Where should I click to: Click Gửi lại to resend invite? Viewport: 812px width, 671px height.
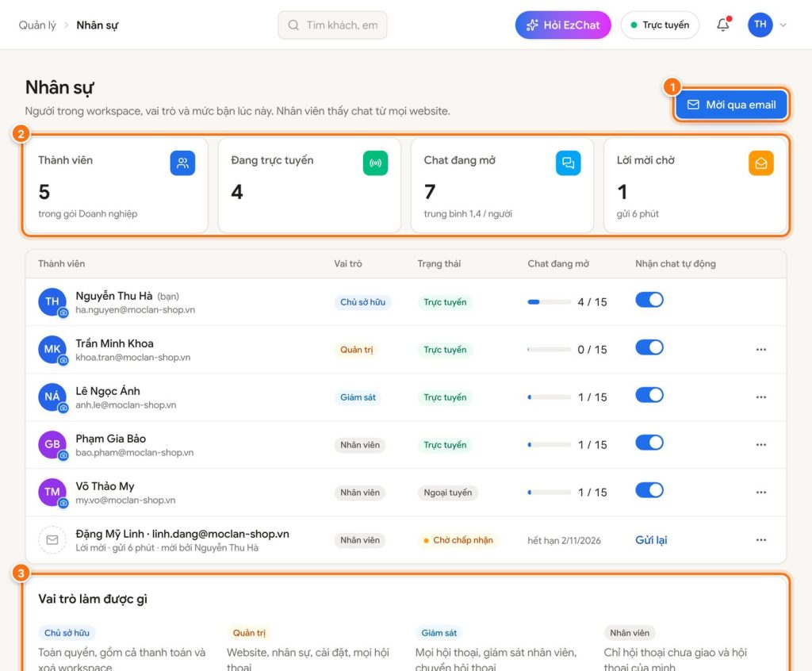tap(651, 540)
